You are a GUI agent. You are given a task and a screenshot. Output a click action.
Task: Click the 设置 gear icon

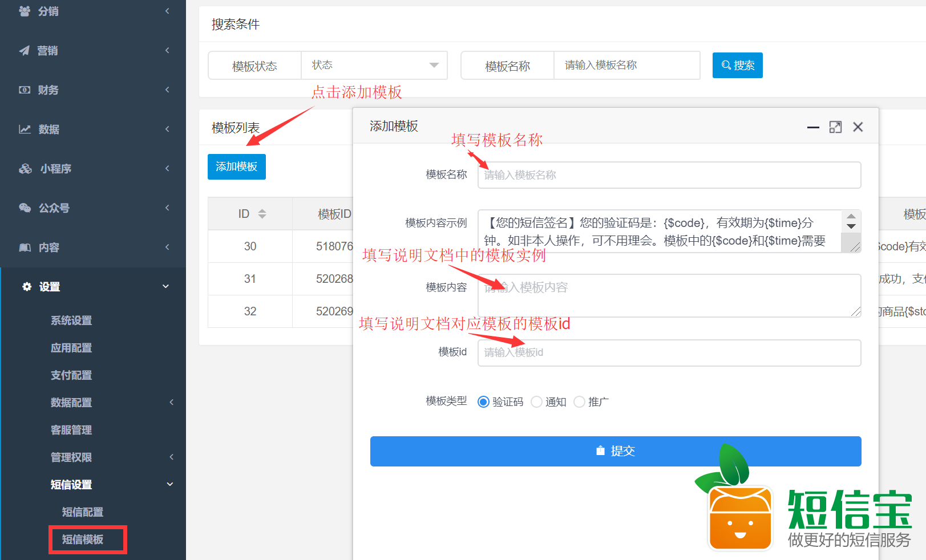pyautogui.click(x=27, y=287)
